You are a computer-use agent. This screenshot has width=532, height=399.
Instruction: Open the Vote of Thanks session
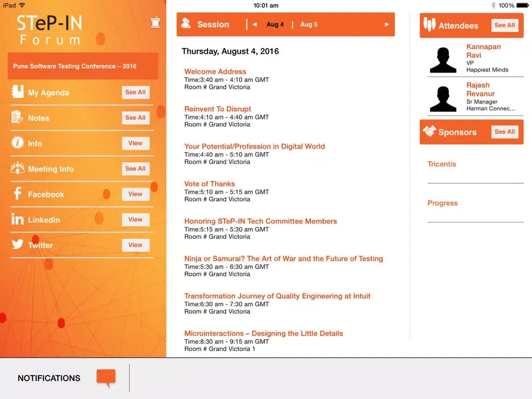click(x=209, y=184)
